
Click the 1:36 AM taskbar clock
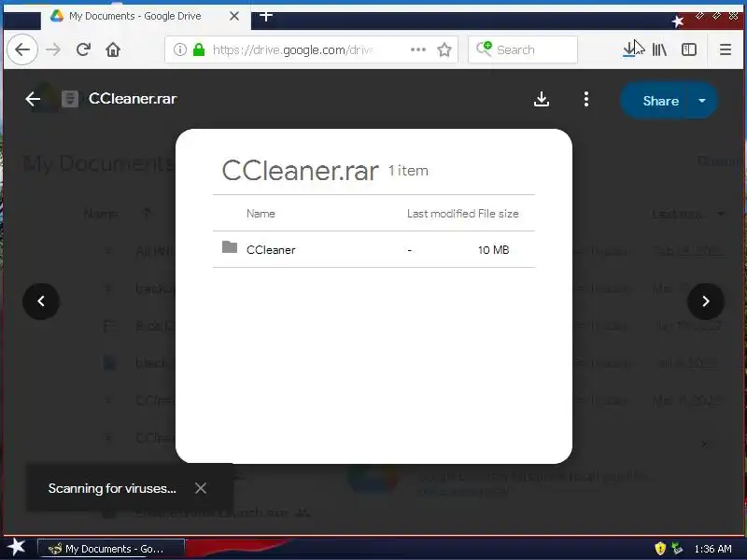(712, 549)
